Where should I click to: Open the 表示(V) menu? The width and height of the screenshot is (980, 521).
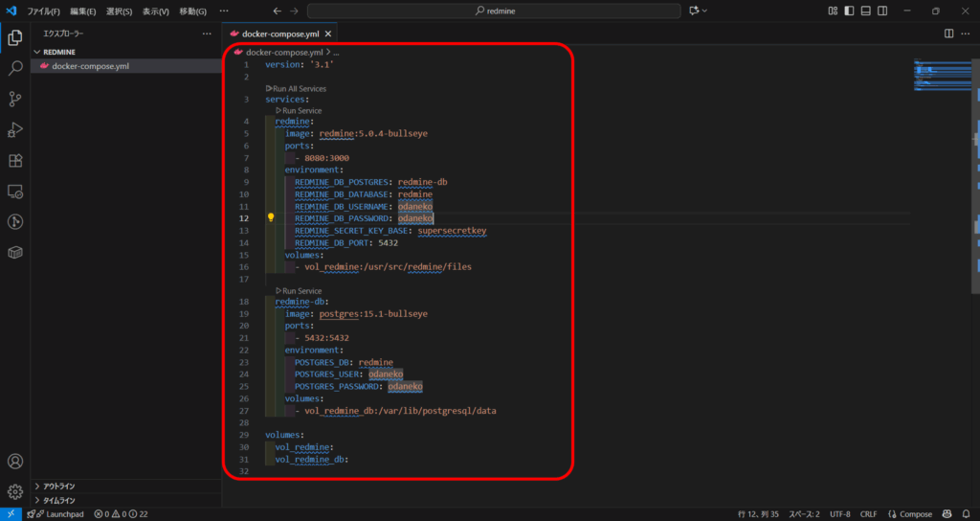click(x=156, y=11)
